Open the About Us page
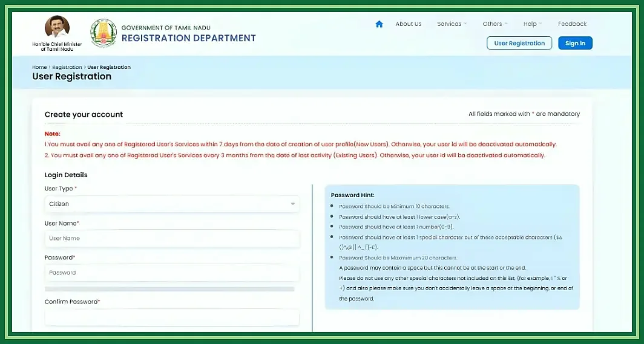Viewport: 644px width, 344px height. [x=408, y=24]
